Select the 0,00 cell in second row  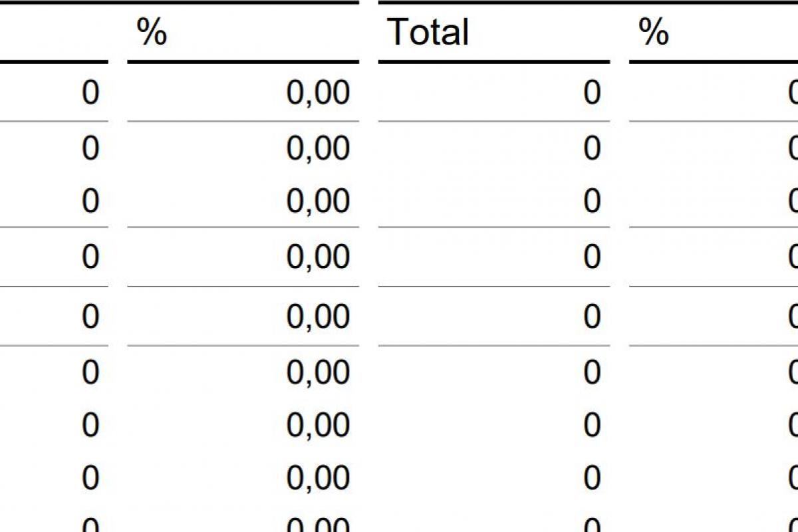318,148
